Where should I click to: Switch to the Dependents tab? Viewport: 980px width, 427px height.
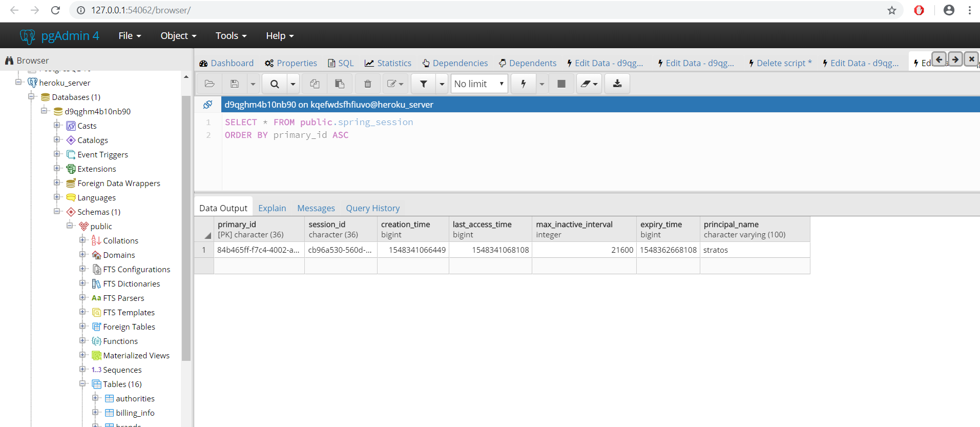[x=528, y=63]
